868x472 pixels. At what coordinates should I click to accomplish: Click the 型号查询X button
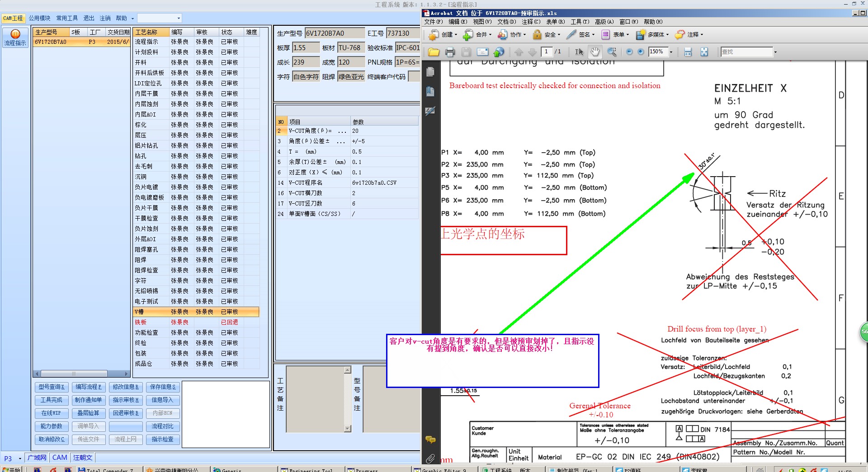coord(52,387)
